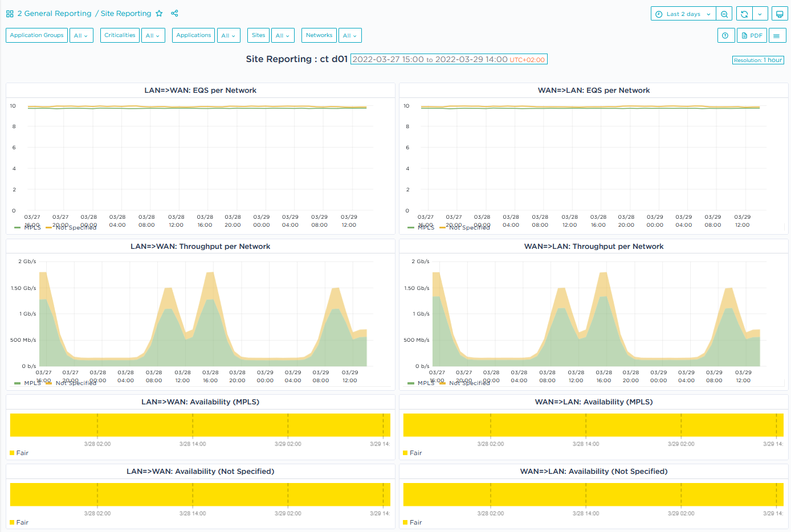Open the Last 2 days time picker
Screen dimensions: 791x532
683,14
